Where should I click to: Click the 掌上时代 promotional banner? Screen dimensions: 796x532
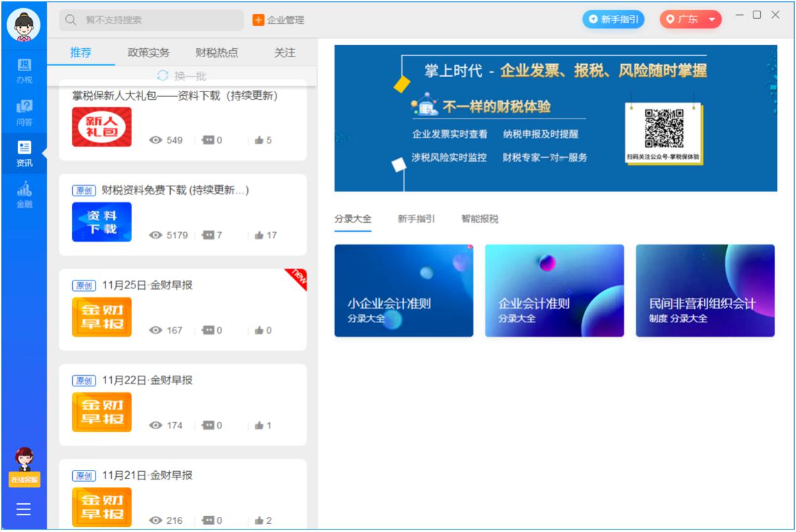[x=556, y=118]
